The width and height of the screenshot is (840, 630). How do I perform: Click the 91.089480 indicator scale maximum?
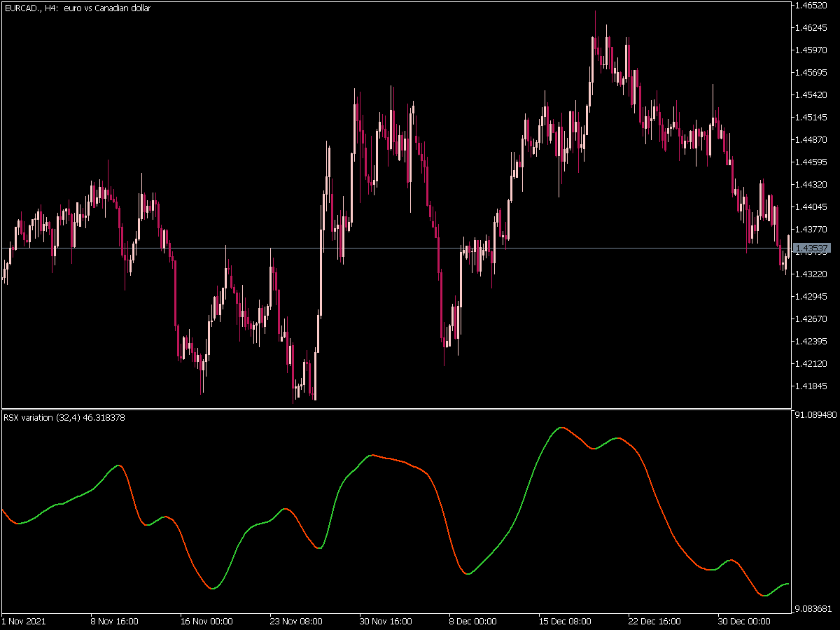[x=816, y=415]
